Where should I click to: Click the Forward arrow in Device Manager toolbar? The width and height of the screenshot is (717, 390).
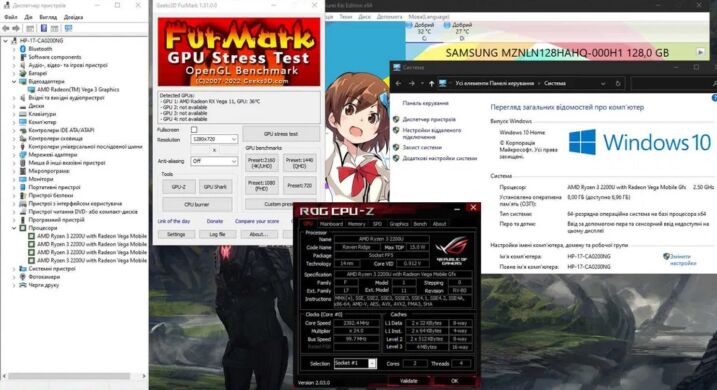(x=16, y=28)
